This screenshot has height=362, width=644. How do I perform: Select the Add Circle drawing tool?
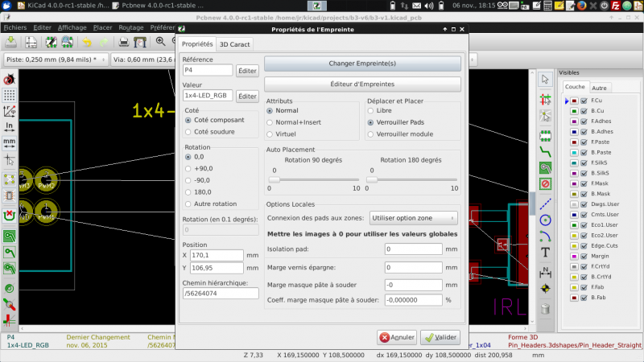[x=545, y=220]
